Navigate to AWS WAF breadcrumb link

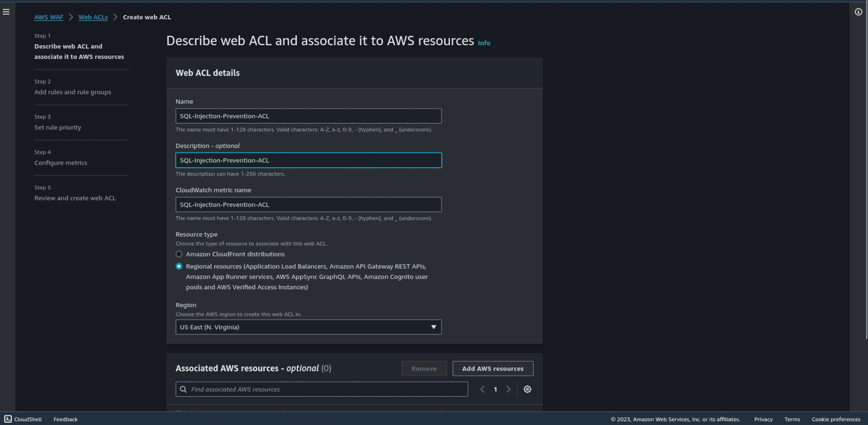(x=49, y=17)
